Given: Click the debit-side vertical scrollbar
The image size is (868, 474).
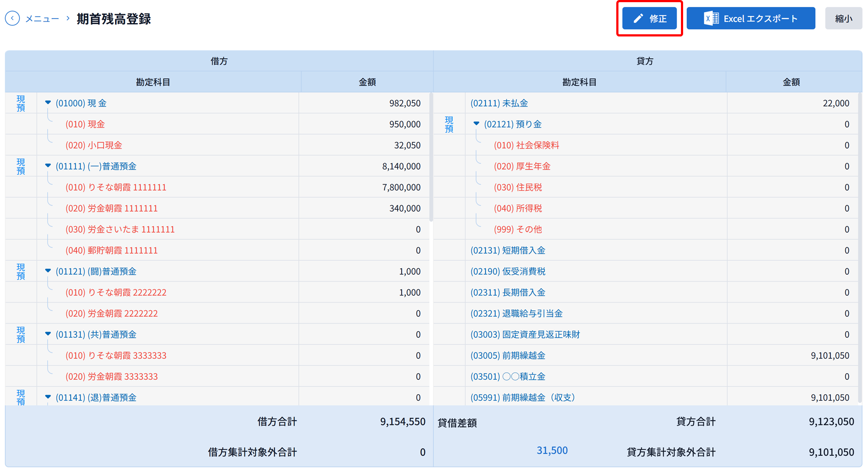Looking at the screenshot, I should point(431,157).
